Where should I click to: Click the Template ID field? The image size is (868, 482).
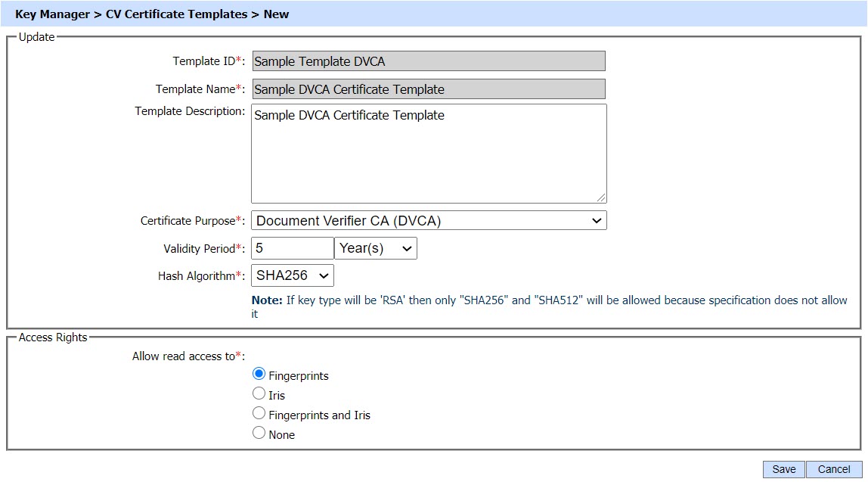click(428, 61)
